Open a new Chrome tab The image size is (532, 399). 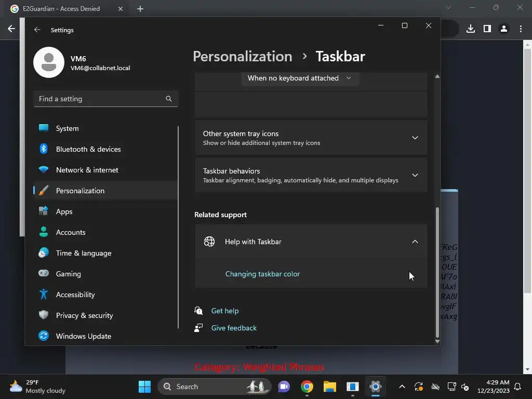click(140, 9)
